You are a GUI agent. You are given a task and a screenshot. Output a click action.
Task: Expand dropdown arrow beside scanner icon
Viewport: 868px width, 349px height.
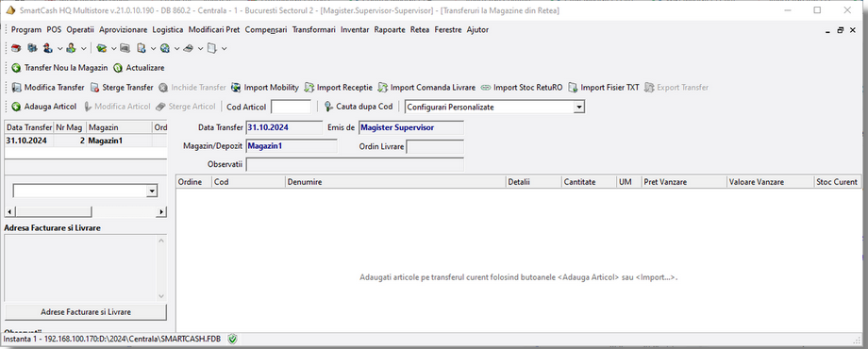point(200,49)
